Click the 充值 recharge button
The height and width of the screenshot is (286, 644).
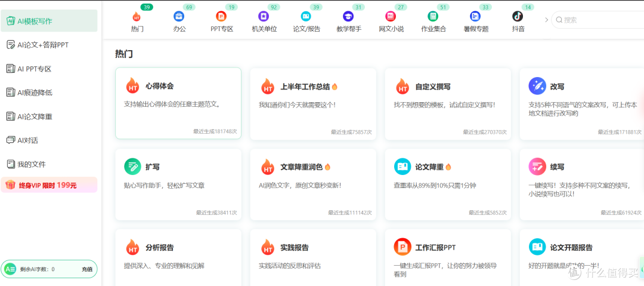tap(86, 269)
